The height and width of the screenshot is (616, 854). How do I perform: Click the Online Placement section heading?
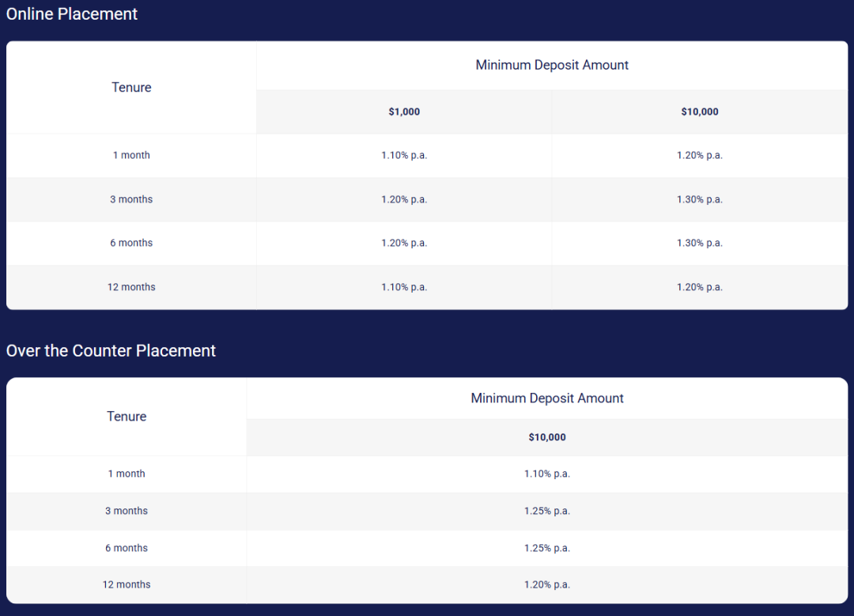point(72,14)
